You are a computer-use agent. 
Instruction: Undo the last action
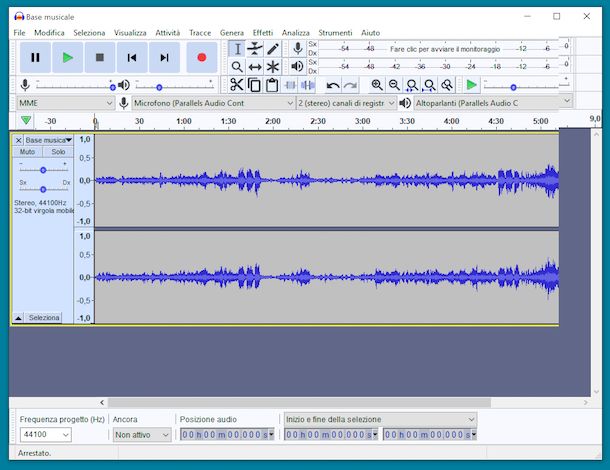pyautogui.click(x=333, y=85)
